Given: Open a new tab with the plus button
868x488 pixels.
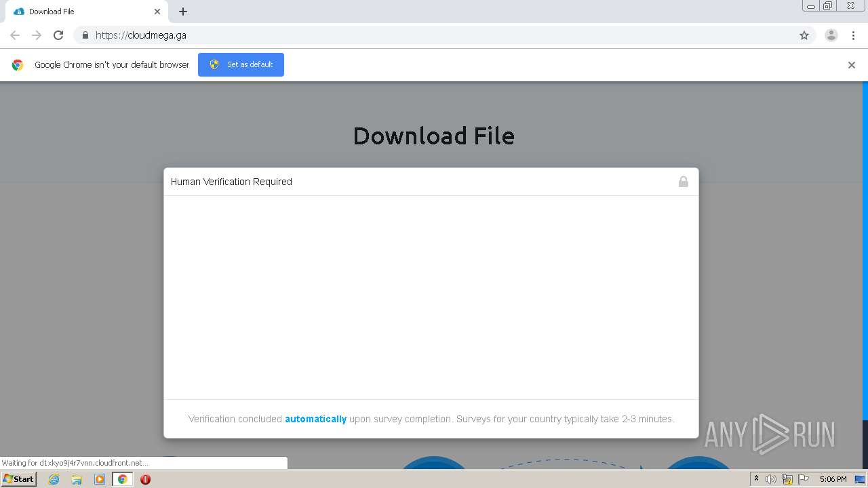Looking at the screenshot, I should 183,12.
